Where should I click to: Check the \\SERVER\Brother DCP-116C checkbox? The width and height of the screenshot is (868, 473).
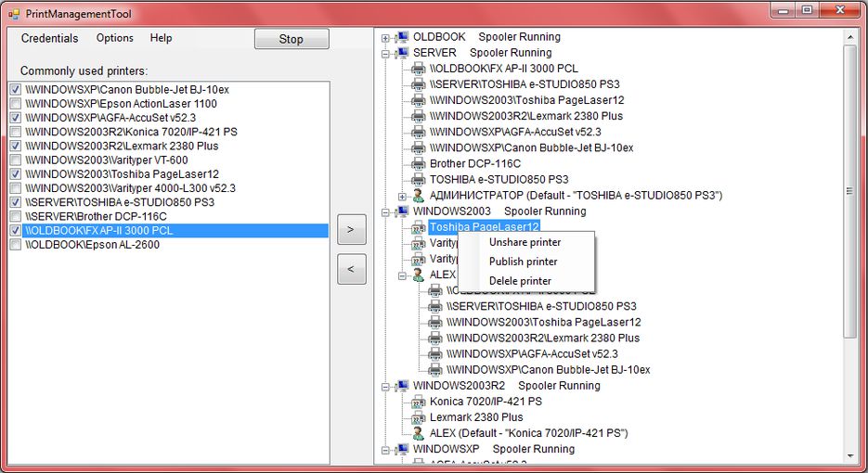[x=16, y=216]
